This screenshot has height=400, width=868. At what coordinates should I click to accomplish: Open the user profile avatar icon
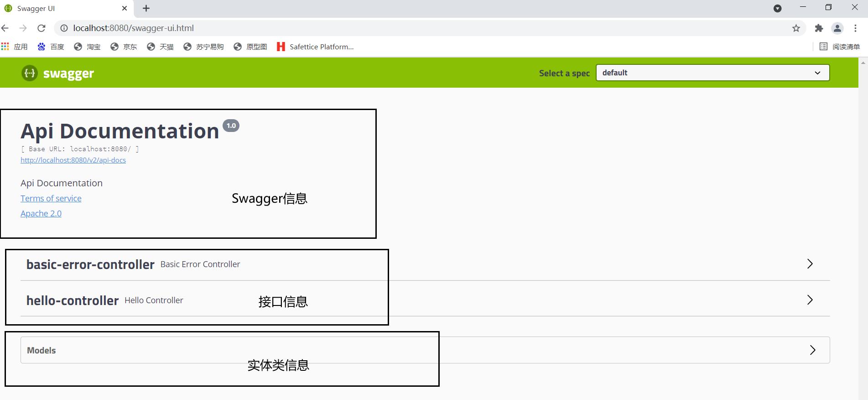click(x=837, y=28)
